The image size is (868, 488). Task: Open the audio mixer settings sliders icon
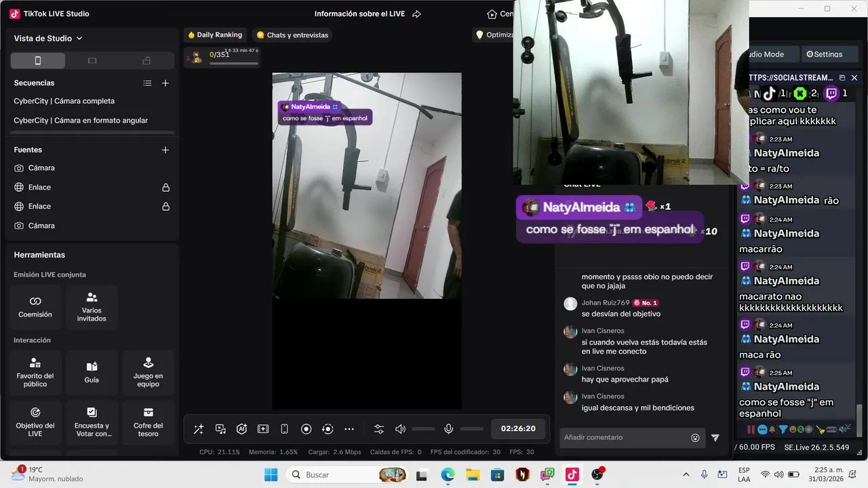379,429
